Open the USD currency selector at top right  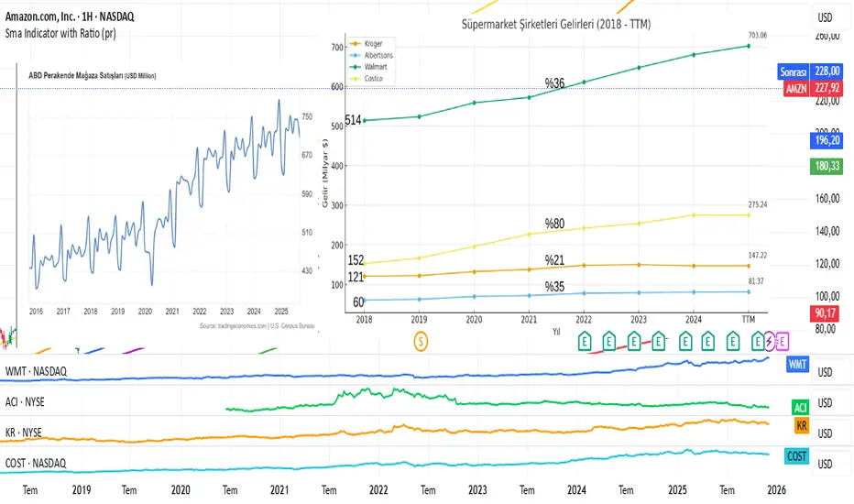(x=825, y=17)
